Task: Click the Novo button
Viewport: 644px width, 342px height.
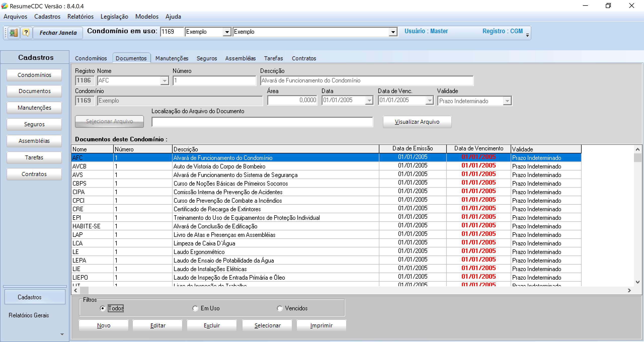Action: click(x=104, y=326)
